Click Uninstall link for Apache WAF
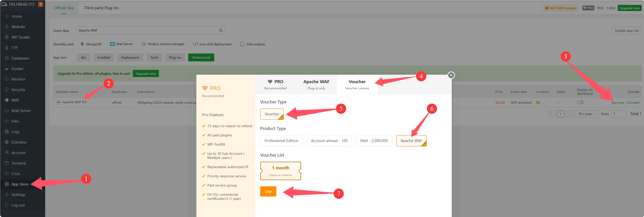Image resolution: width=644 pixels, height=217 pixels. pos(633,103)
